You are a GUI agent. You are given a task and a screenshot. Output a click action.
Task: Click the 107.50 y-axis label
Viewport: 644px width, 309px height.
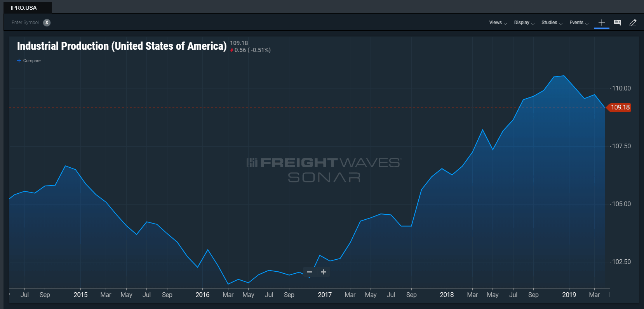pyautogui.click(x=621, y=146)
